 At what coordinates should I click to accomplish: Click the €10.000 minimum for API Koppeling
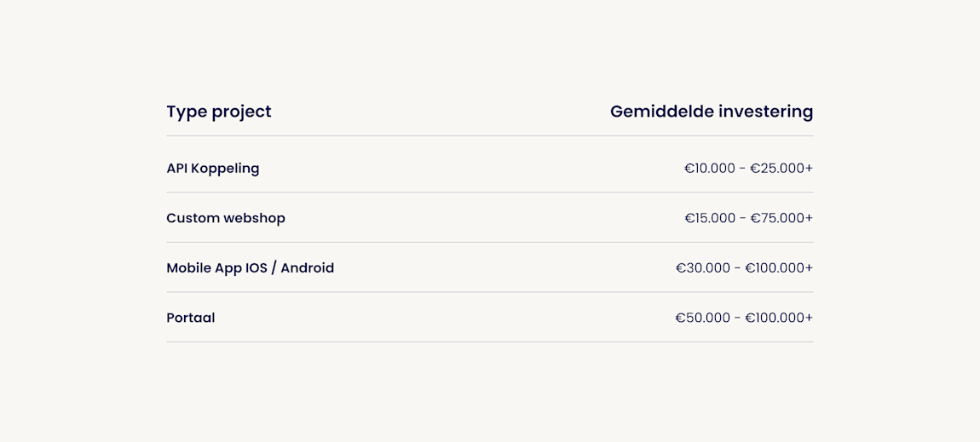coord(709,168)
